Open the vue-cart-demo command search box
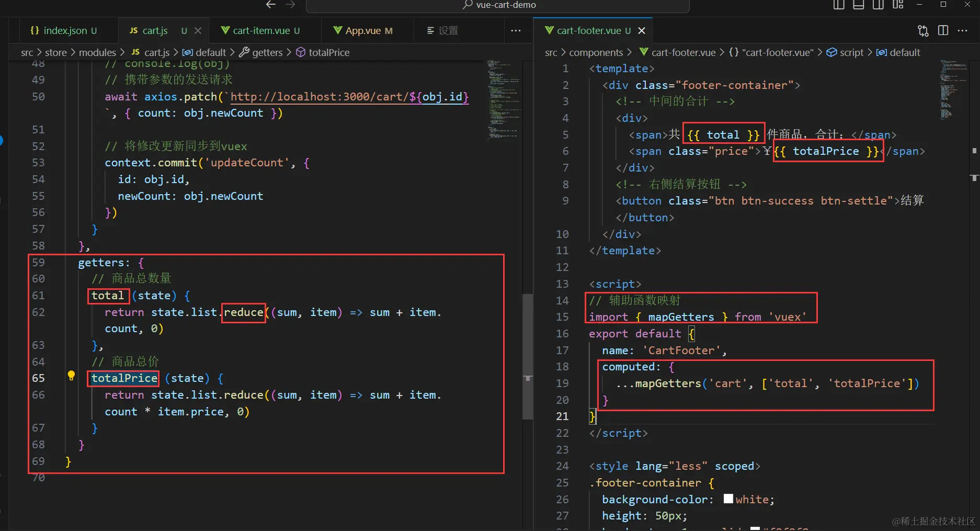 pyautogui.click(x=497, y=5)
